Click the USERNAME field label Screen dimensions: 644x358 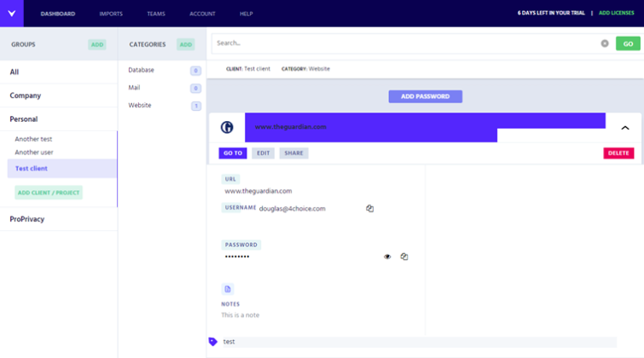[x=241, y=208]
